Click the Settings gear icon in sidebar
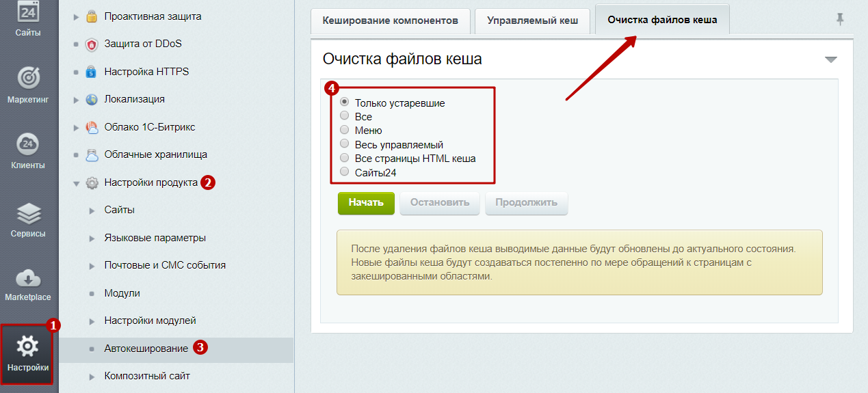Image resolution: width=868 pixels, height=393 pixels. [27, 347]
